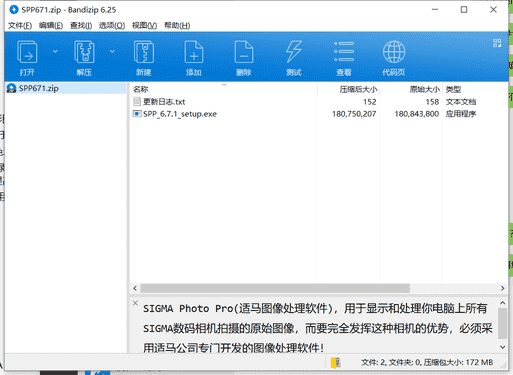Maximize the Bandizip window
Image resolution: width=513 pixels, height=375 pixels.
(x=464, y=10)
